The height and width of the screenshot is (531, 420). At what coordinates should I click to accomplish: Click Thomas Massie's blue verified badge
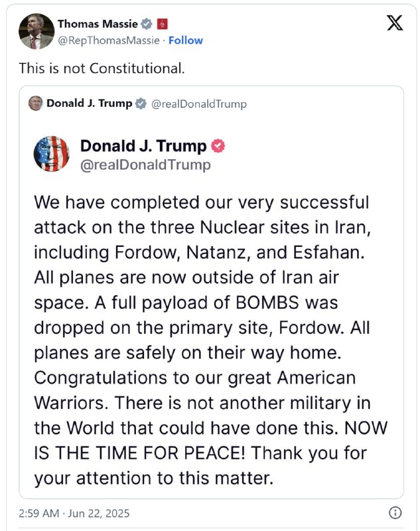[146, 24]
